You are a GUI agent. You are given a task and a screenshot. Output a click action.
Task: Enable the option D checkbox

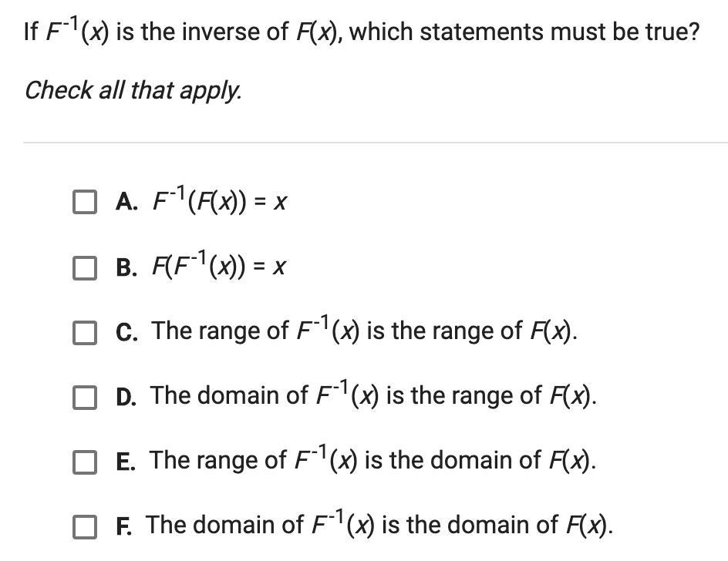coord(85,397)
